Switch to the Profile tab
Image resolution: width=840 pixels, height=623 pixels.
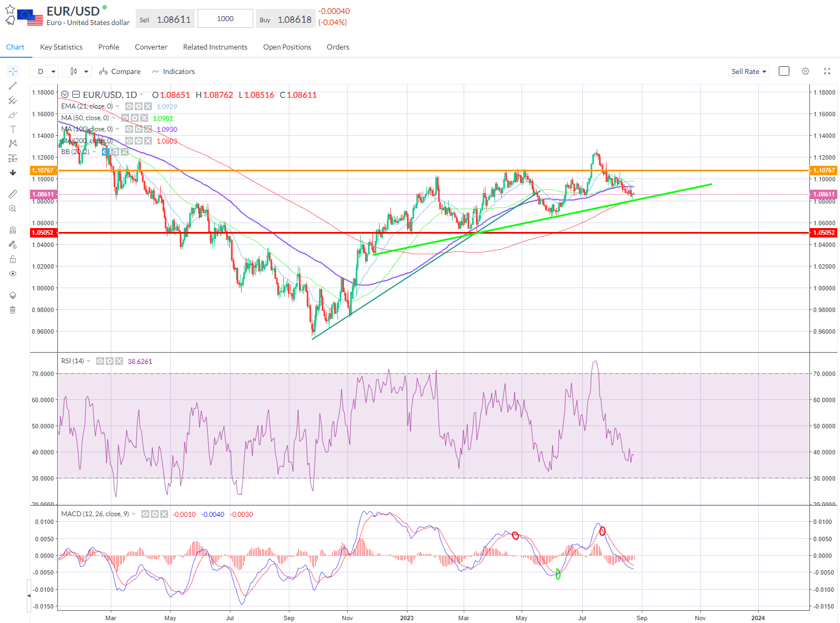pyautogui.click(x=109, y=47)
